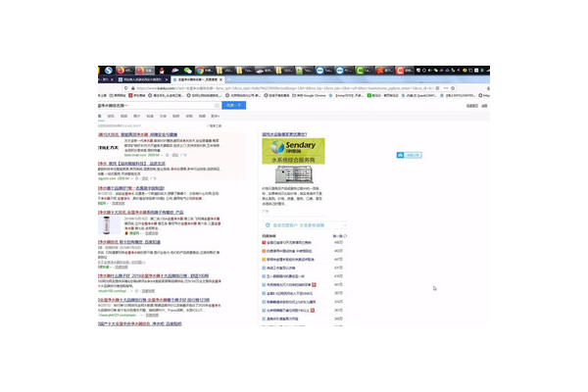The image size is (588, 392).
Task: Click camera image-search icon in search box
Action: tap(217, 106)
